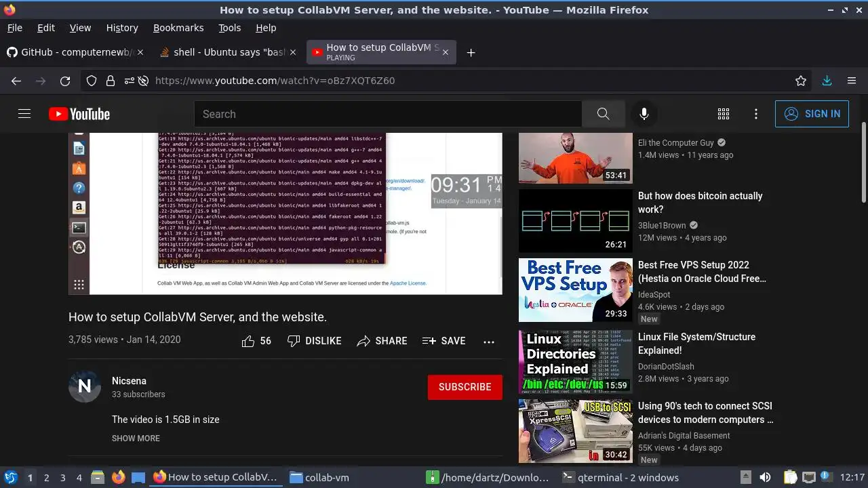Screen dimensions: 868x488
Task: Open the Firefox application hamburger menu
Action: pos(852,81)
